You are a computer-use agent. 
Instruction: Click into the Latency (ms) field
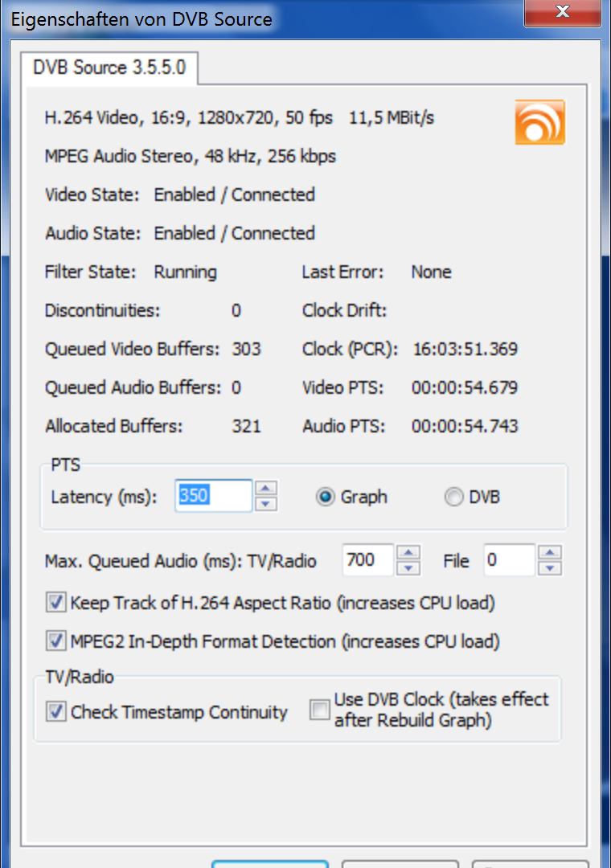tap(213, 495)
